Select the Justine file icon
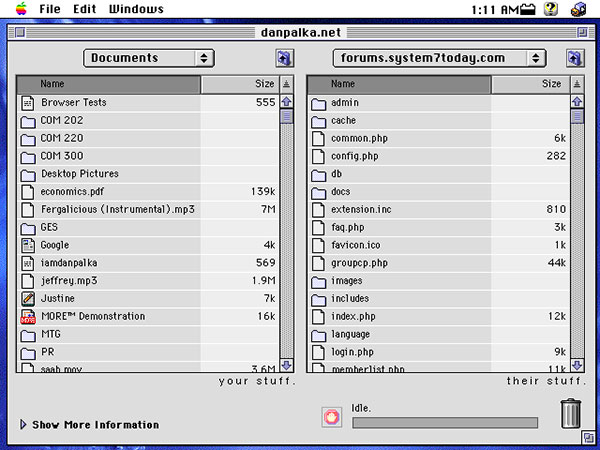This screenshot has height=450, width=600. 28,299
